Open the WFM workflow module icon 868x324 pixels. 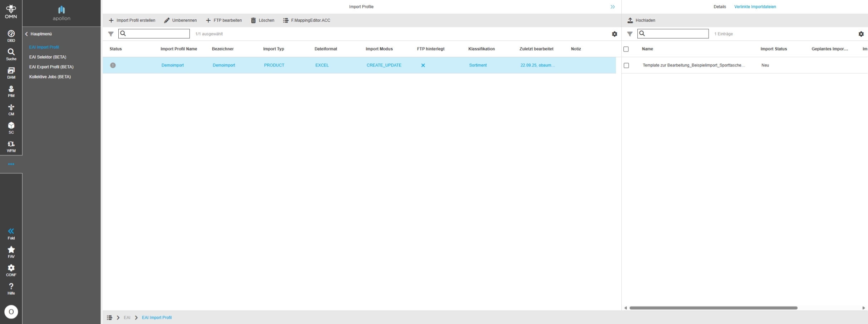11,146
